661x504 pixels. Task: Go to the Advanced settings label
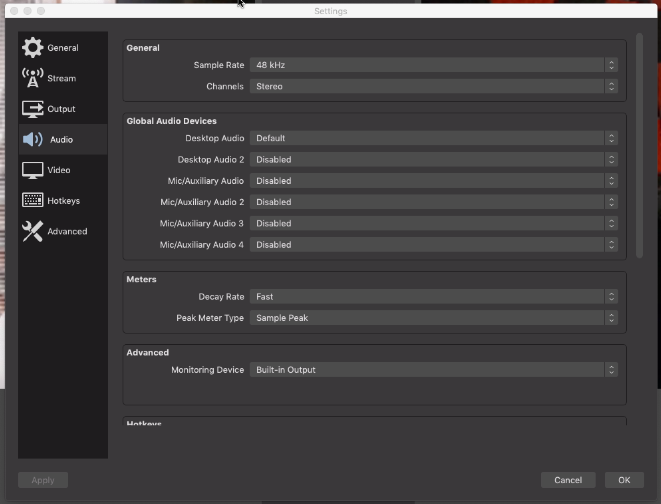click(67, 231)
